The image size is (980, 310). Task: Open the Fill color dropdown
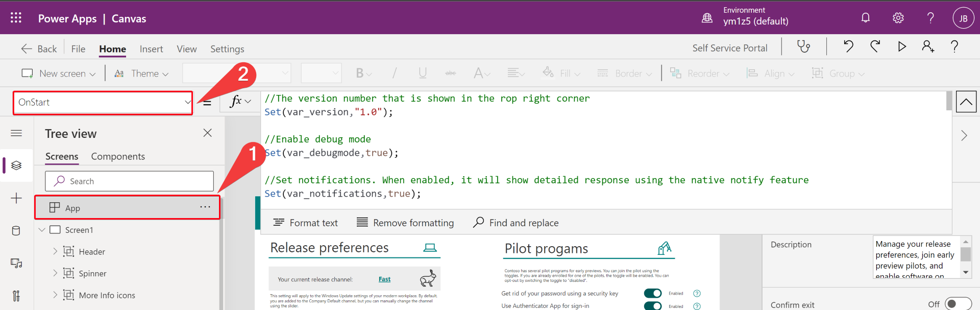point(561,73)
